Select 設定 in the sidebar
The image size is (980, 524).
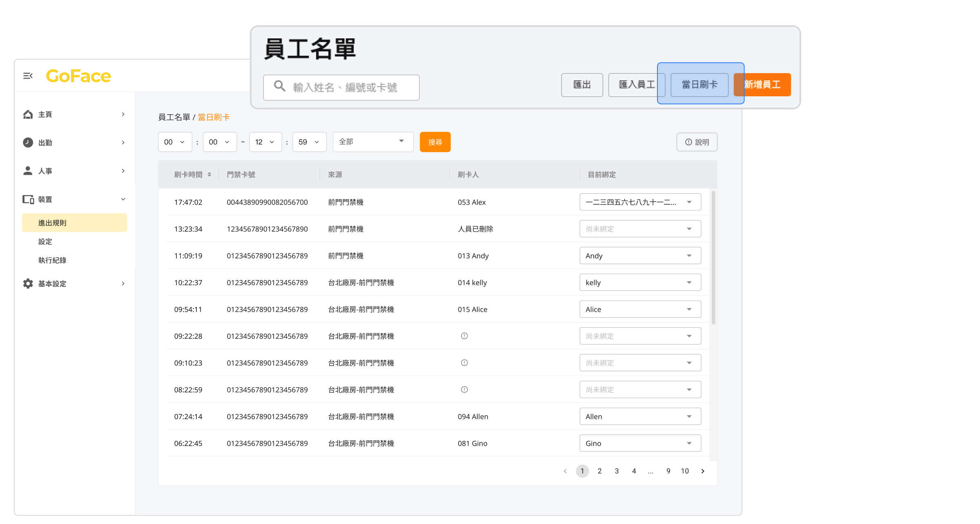point(45,242)
